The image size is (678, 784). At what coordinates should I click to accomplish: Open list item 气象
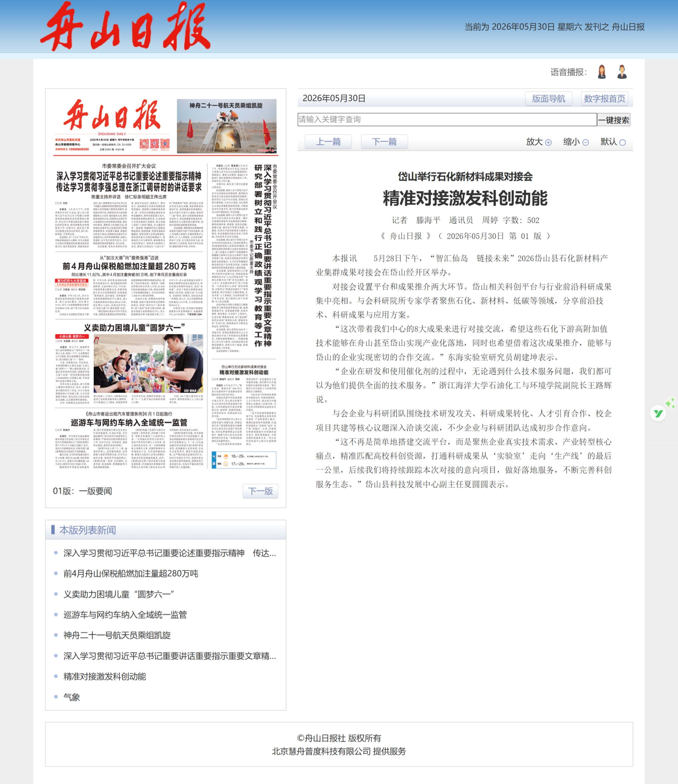tap(72, 697)
